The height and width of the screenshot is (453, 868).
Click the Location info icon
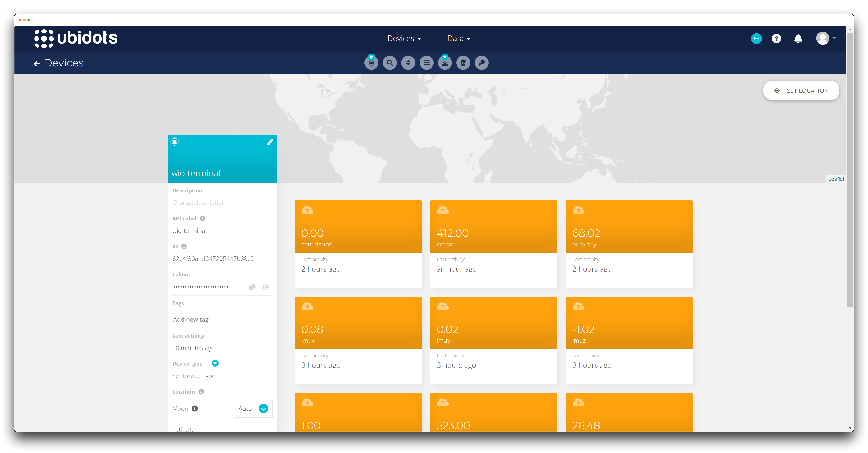(201, 392)
